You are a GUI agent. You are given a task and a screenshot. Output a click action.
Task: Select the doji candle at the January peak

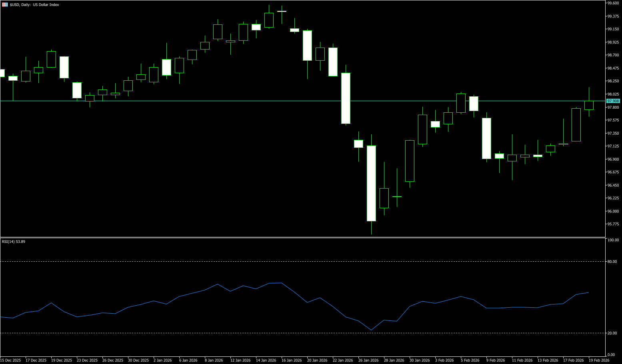pos(282,12)
